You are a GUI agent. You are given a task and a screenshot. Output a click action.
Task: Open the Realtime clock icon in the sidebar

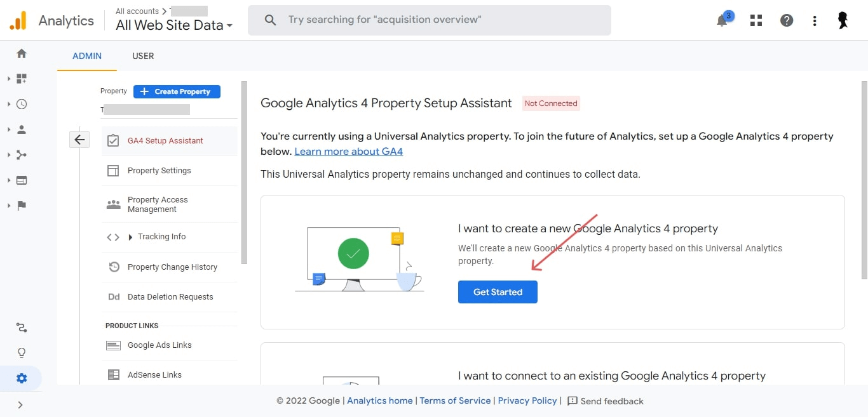coord(22,104)
